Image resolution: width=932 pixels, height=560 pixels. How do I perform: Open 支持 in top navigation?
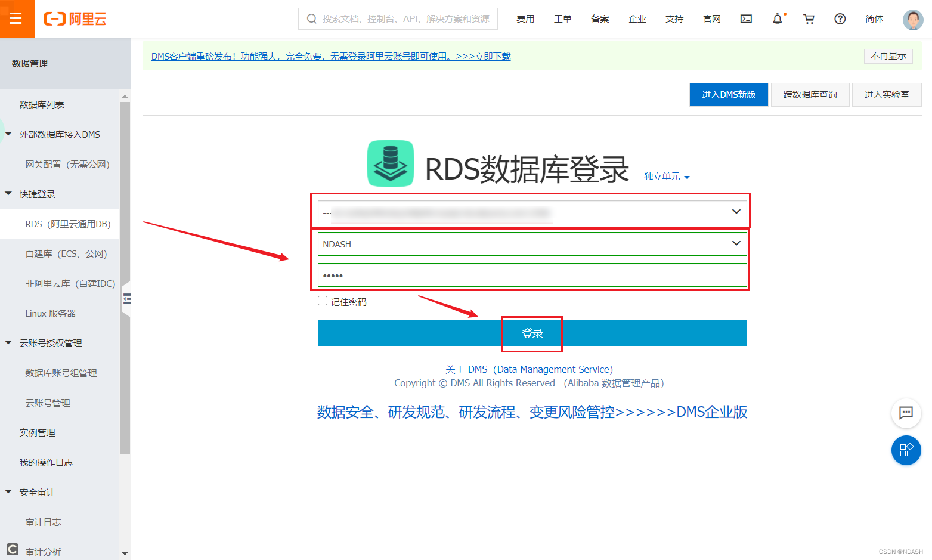point(674,19)
